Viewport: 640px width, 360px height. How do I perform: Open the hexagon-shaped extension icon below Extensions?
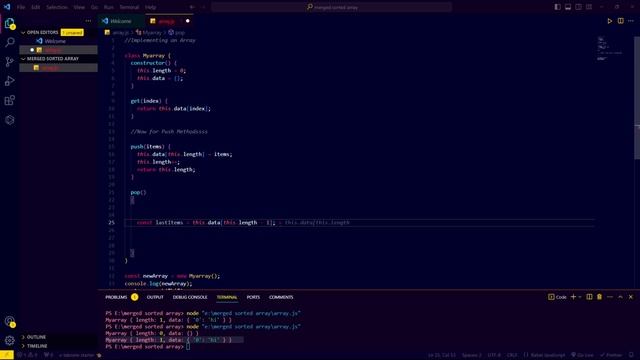9,120
